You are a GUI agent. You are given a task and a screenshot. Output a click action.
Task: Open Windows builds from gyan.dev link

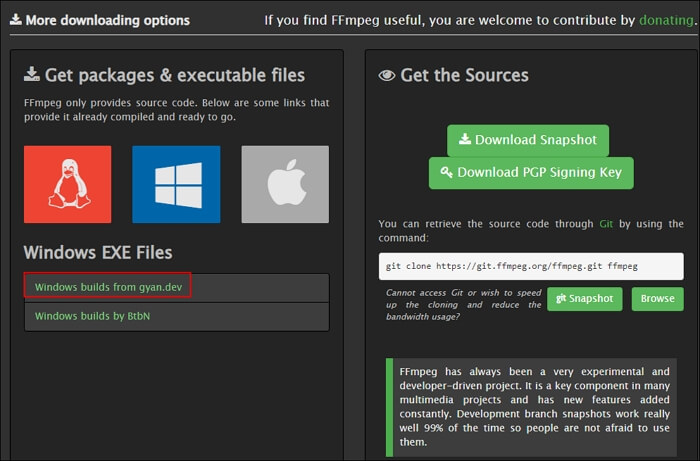(108, 287)
